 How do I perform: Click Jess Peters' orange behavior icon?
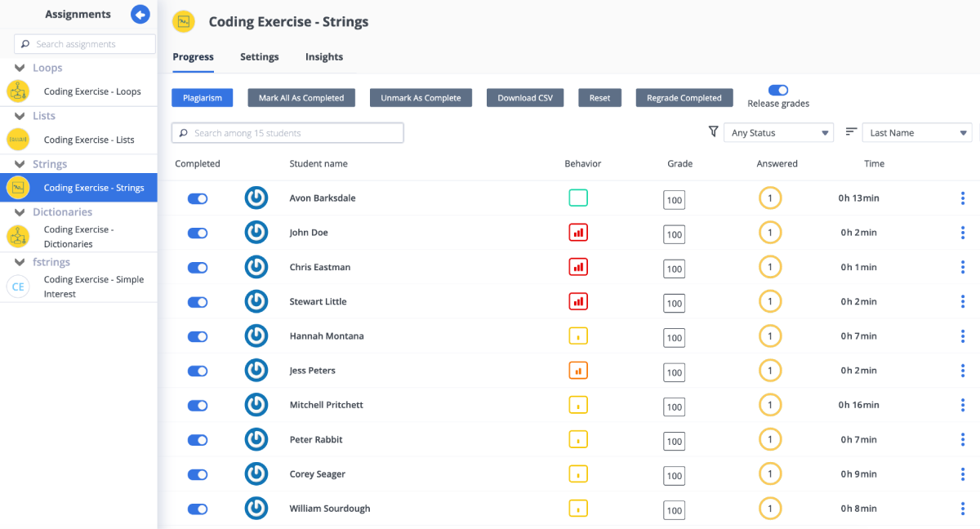point(578,371)
